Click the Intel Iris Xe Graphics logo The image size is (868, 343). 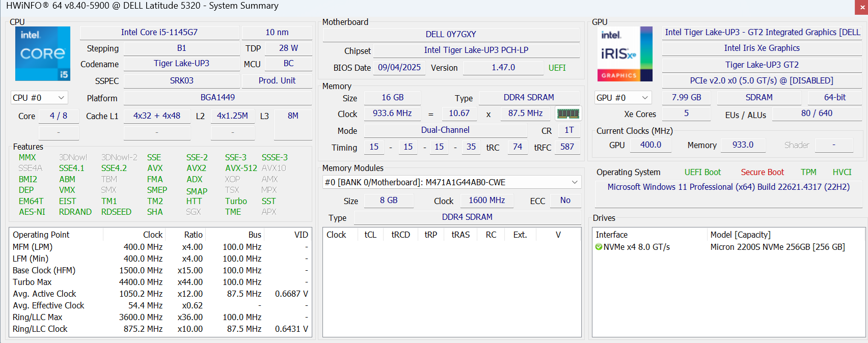coord(625,54)
